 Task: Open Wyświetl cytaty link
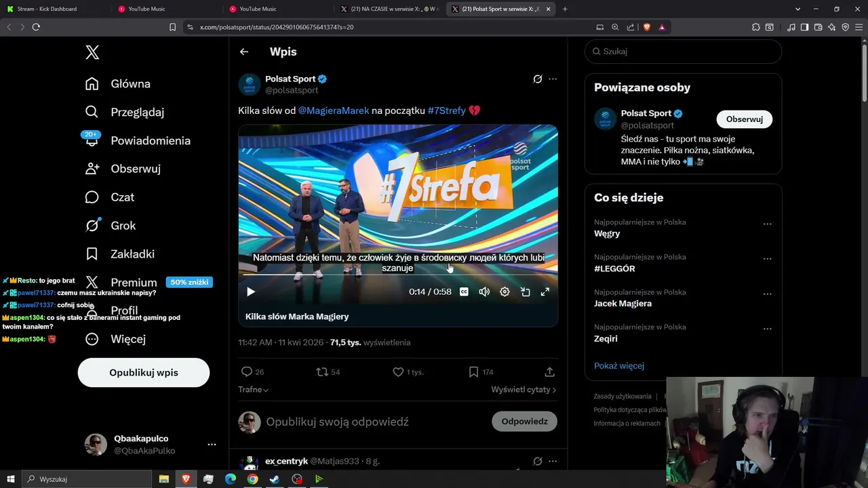[x=524, y=390]
